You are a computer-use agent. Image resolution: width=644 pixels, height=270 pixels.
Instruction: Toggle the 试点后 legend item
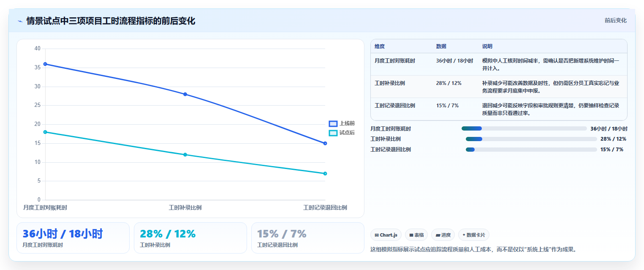tap(342, 133)
